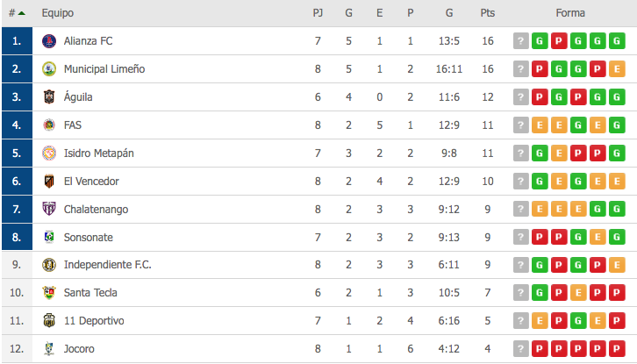This screenshot has width=637, height=364.
Task: Click the Municipal Limeño team crest
Action: tap(49, 69)
